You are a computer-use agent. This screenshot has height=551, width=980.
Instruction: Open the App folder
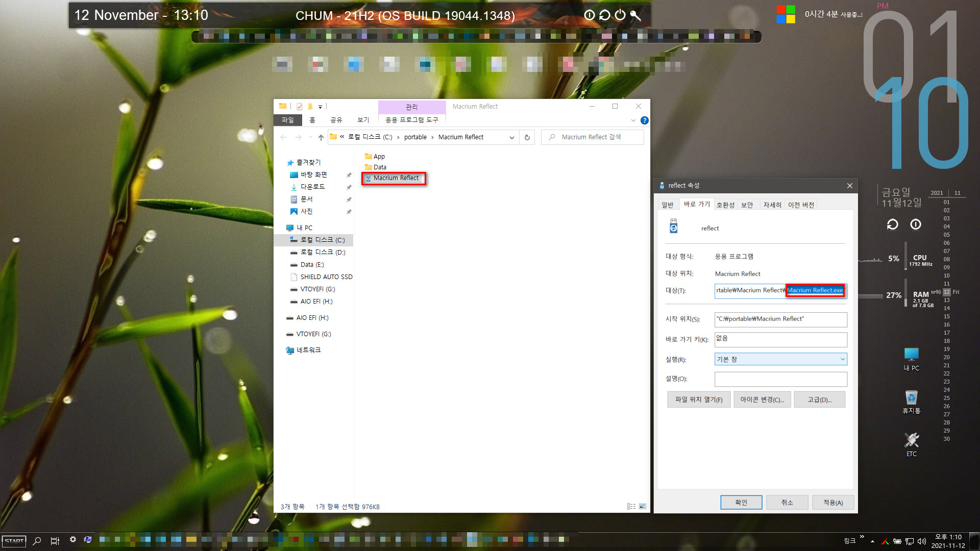[x=375, y=157]
